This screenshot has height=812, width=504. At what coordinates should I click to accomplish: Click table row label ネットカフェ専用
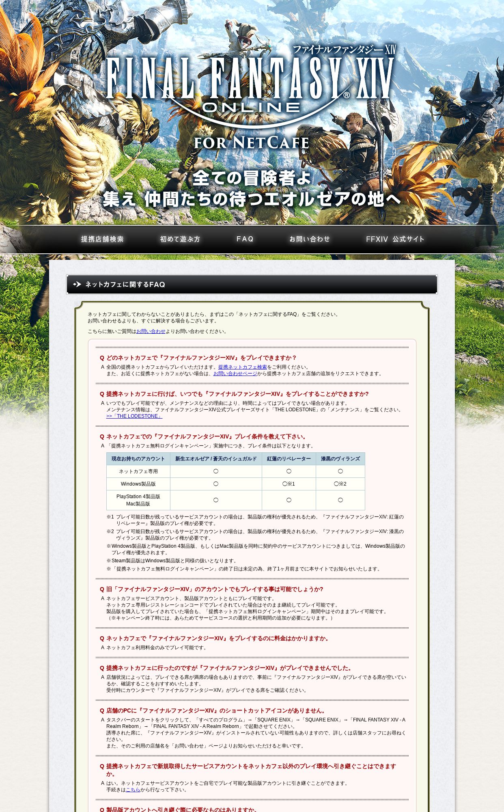tap(138, 471)
